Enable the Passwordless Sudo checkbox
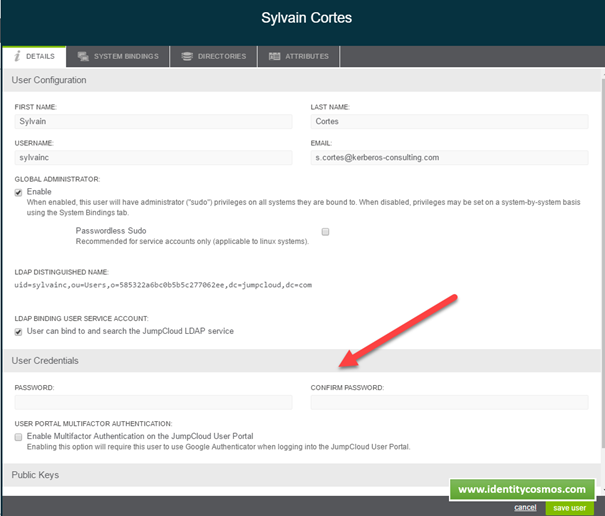Viewport: 605px width, 516px height. pyautogui.click(x=325, y=232)
